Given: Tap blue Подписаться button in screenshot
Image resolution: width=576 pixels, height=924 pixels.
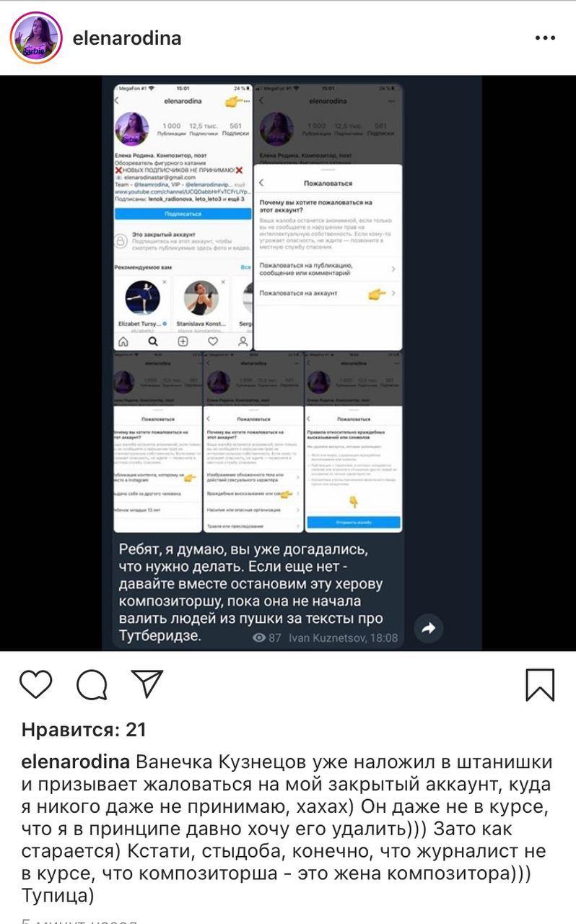Looking at the screenshot, I should click(x=183, y=214).
